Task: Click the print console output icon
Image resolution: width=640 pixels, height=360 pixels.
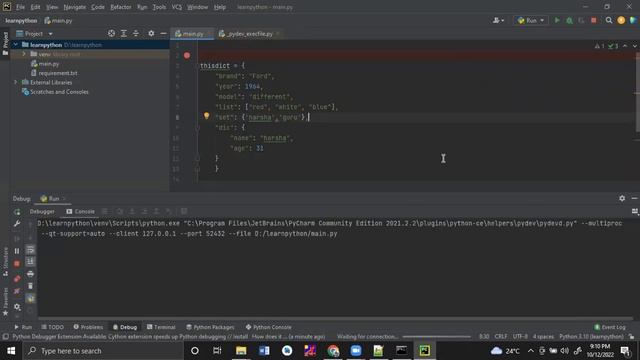Action: pyautogui.click(x=30, y=274)
